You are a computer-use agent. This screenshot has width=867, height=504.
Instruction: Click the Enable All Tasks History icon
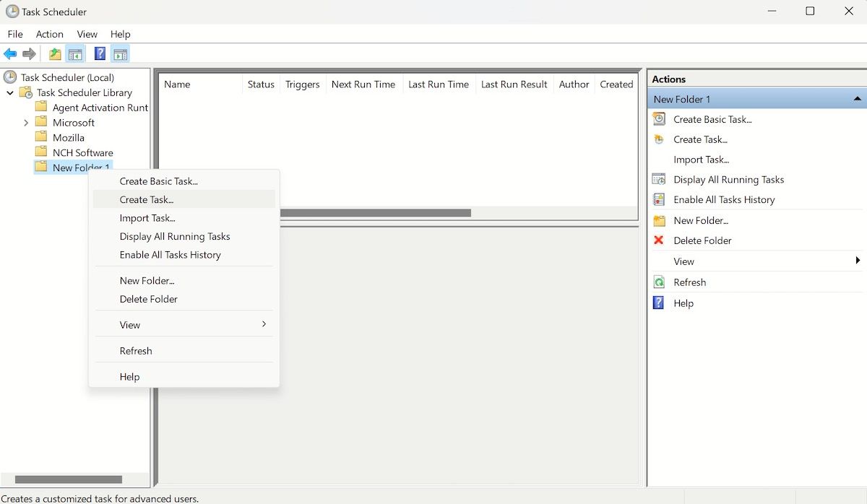tap(658, 199)
